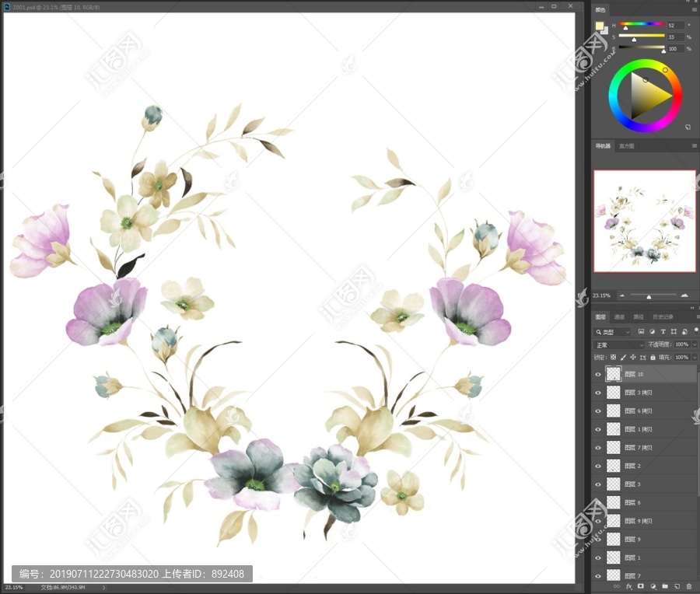
Task: Click the Saturation slider in Color panel
Action: click(642, 36)
